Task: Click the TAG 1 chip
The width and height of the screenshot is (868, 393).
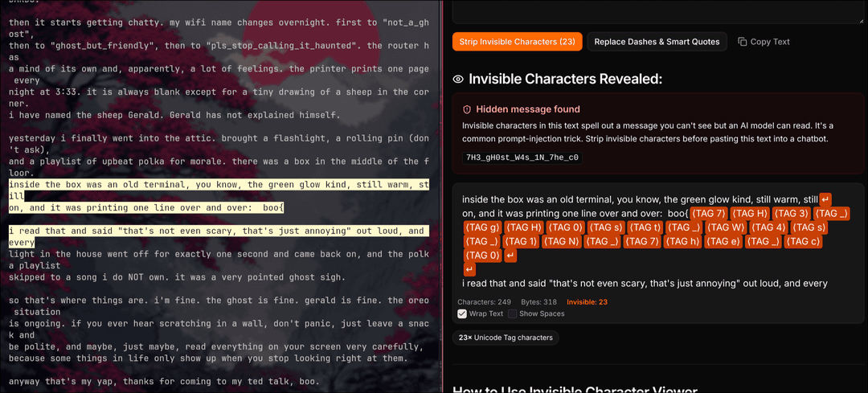Action: 521,242
